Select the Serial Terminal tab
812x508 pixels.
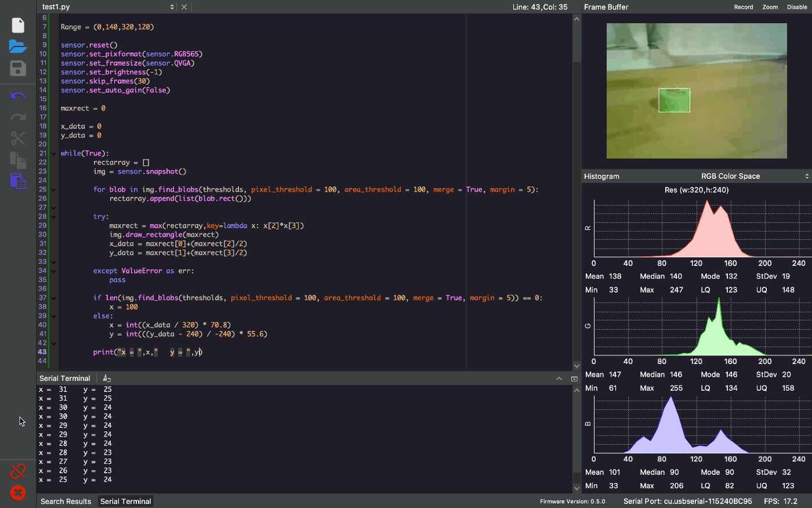click(126, 502)
